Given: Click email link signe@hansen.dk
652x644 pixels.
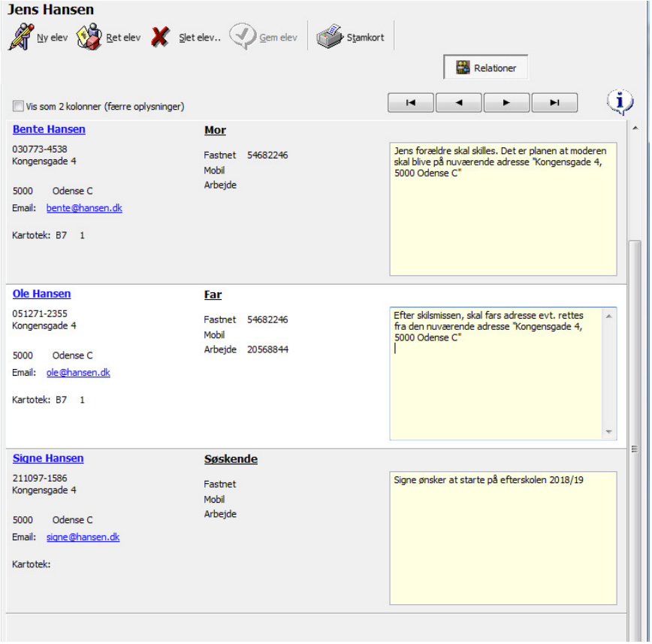Looking at the screenshot, I should [83, 537].
